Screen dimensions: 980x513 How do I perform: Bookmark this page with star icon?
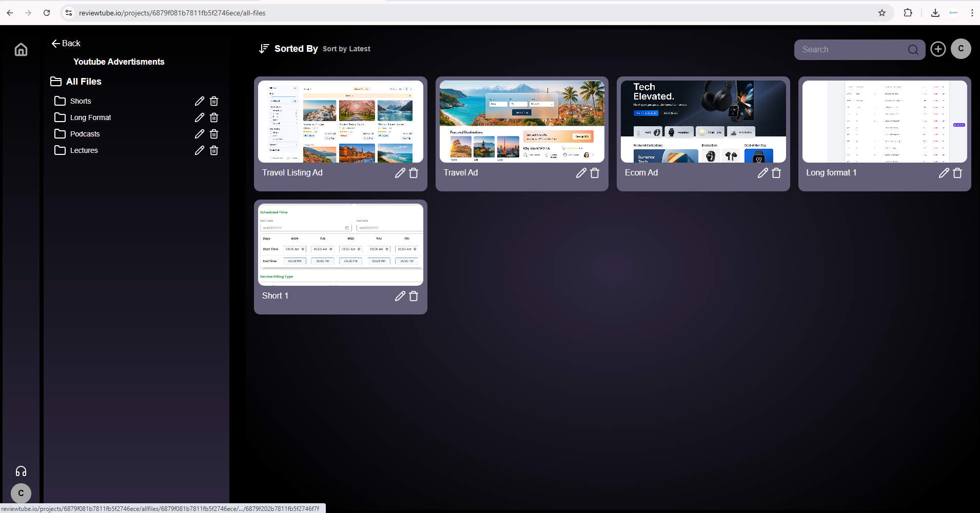(x=881, y=13)
